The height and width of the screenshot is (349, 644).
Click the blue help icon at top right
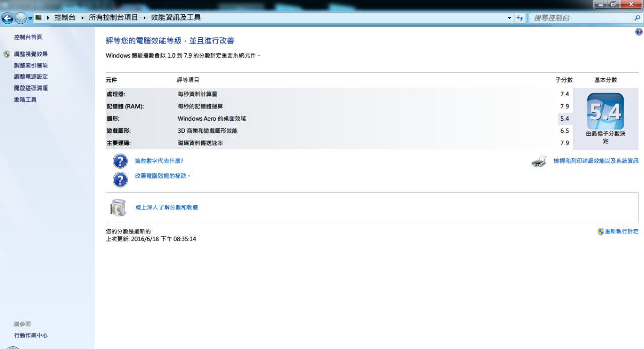[639, 32]
